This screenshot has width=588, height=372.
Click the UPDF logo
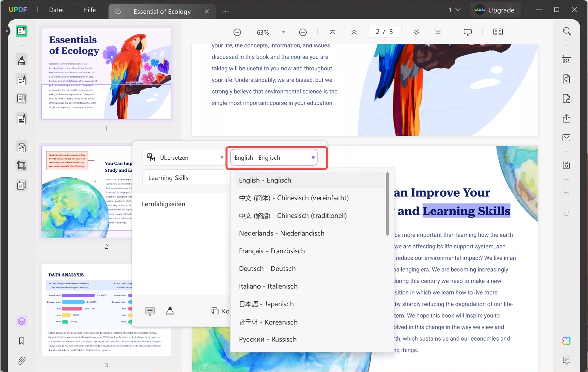18,10
